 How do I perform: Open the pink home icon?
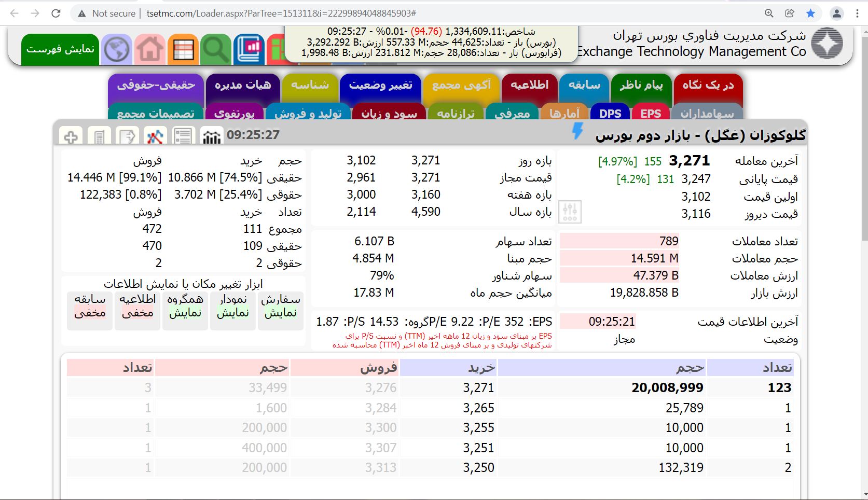[x=149, y=49]
